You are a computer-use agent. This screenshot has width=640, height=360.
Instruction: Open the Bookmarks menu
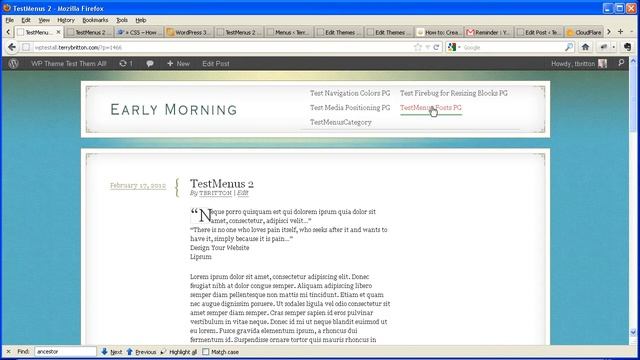(95, 20)
